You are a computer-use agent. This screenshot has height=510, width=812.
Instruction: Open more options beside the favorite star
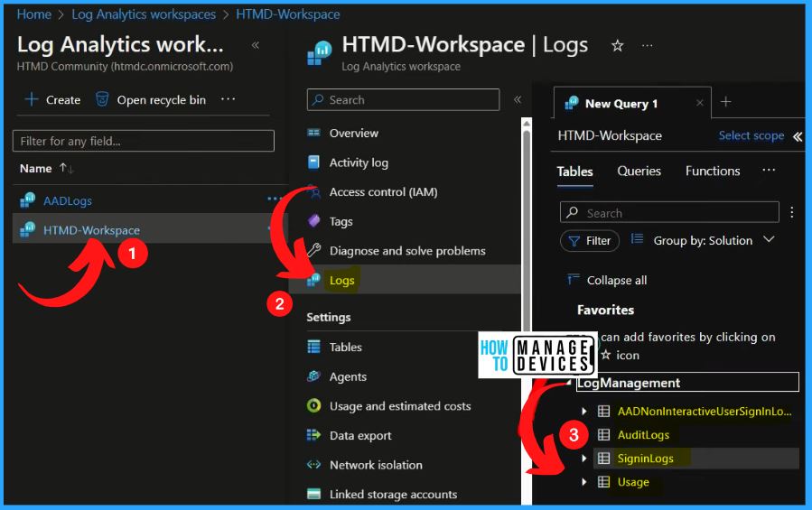(647, 45)
